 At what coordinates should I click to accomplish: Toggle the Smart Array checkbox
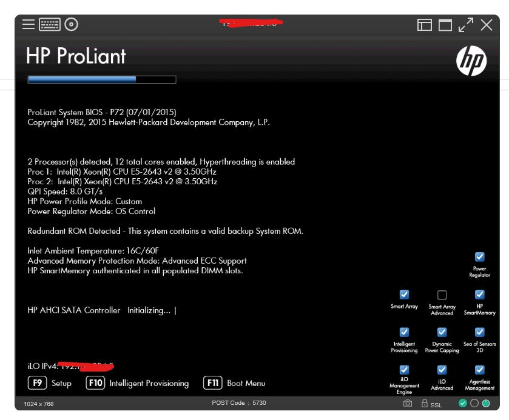tap(404, 295)
